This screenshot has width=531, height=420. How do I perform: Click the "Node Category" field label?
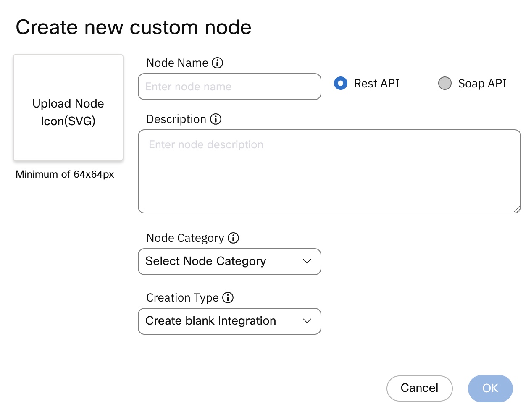185,238
